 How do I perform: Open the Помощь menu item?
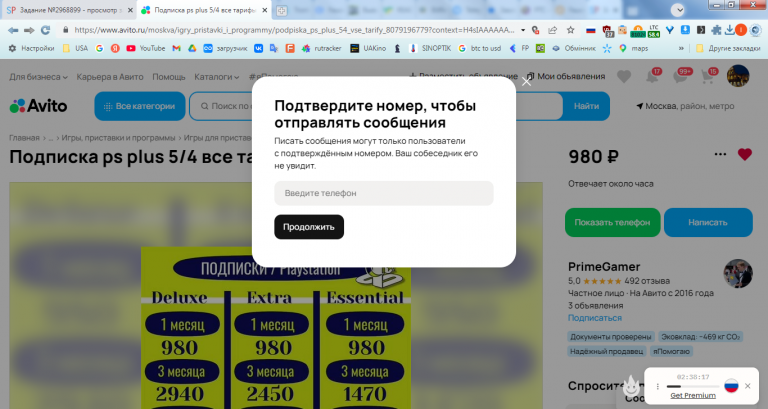[168, 77]
